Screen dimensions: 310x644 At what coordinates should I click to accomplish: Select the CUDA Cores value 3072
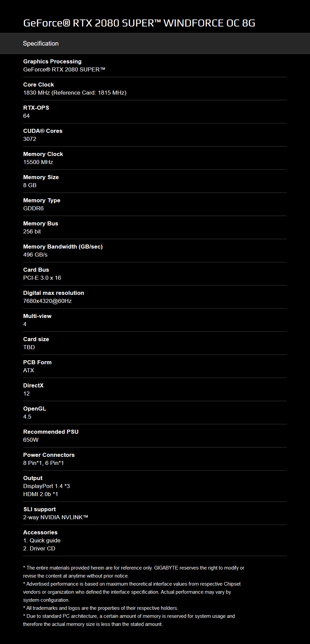29,139
